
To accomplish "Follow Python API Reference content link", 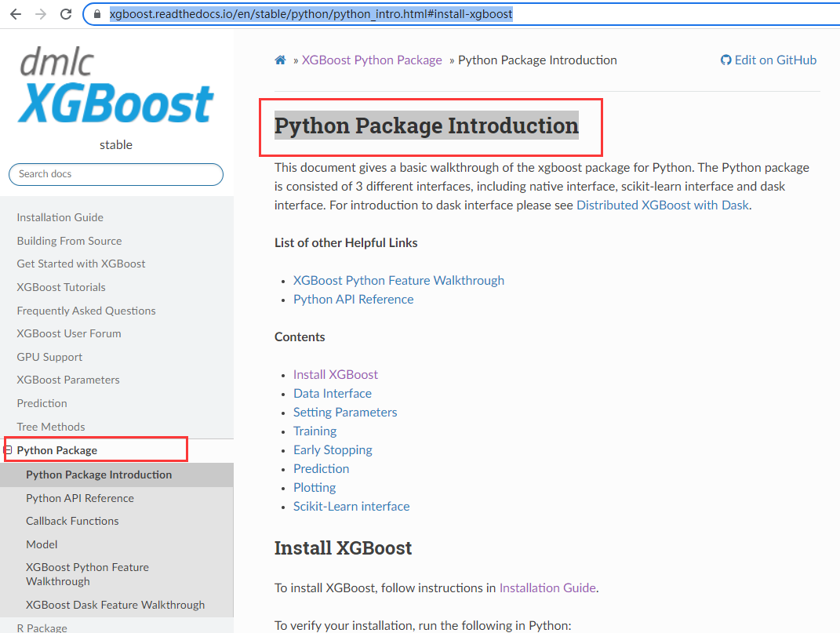I will tap(353, 299).
